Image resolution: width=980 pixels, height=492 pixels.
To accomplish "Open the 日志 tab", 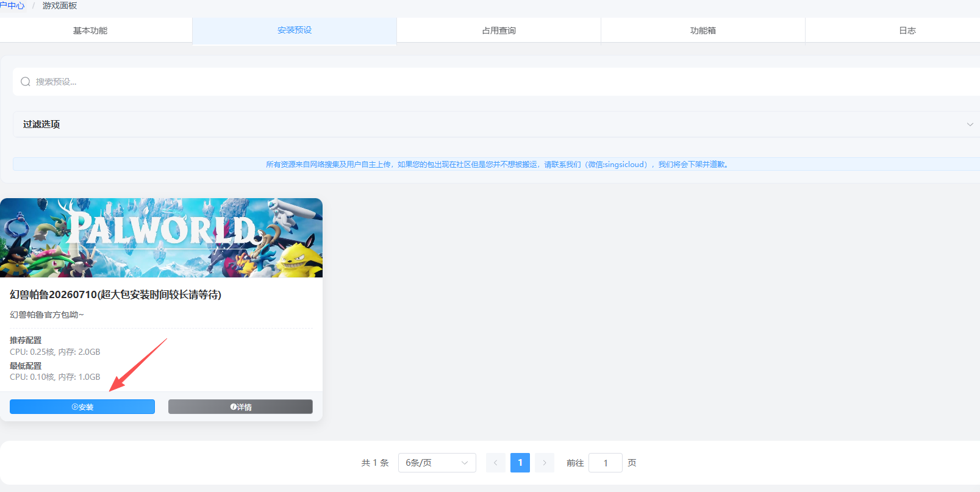I will coord(907,30).
